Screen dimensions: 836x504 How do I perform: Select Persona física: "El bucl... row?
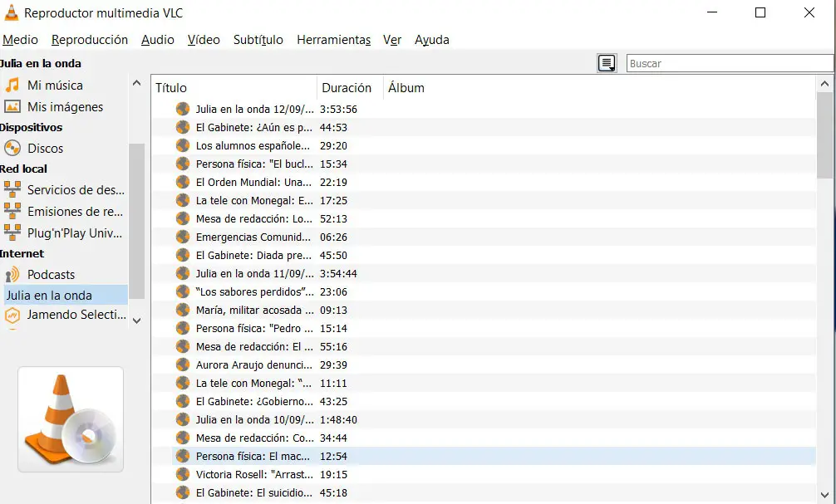coord(494,164)
